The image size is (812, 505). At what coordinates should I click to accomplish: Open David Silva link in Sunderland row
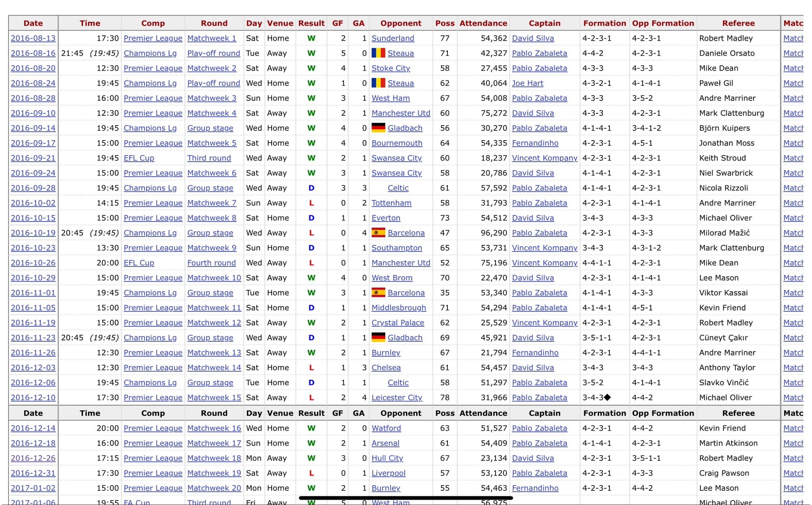[x=533, y=38]
